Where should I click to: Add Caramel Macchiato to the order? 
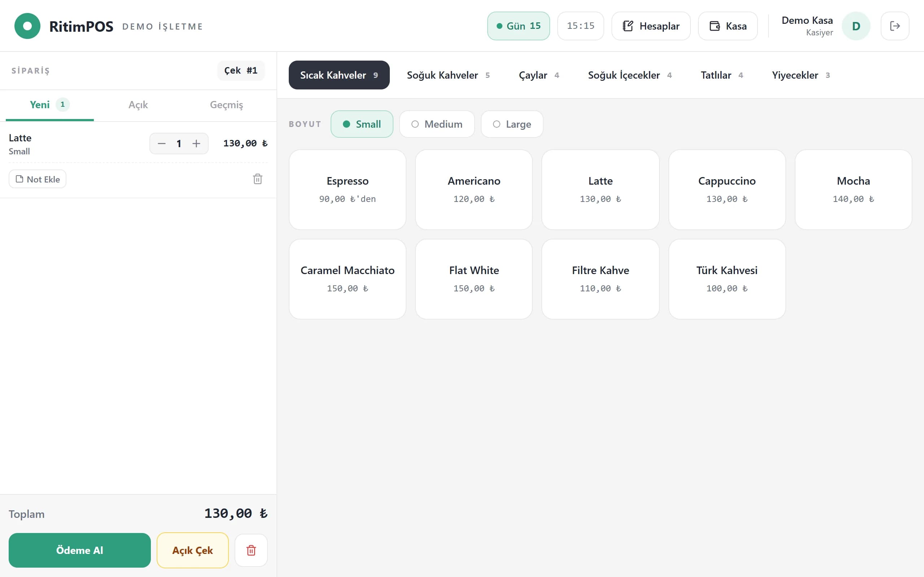348,279
